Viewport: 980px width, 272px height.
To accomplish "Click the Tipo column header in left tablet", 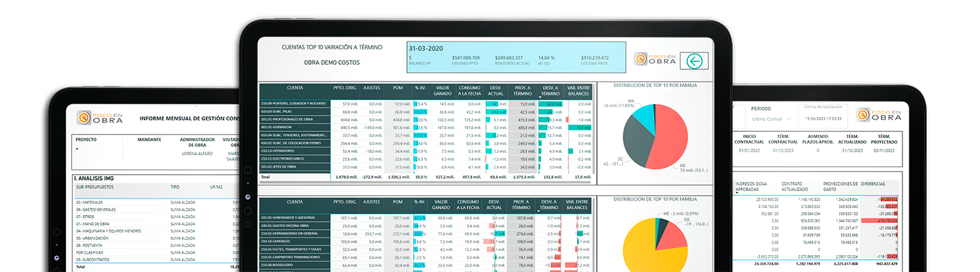I will [175, 186].
